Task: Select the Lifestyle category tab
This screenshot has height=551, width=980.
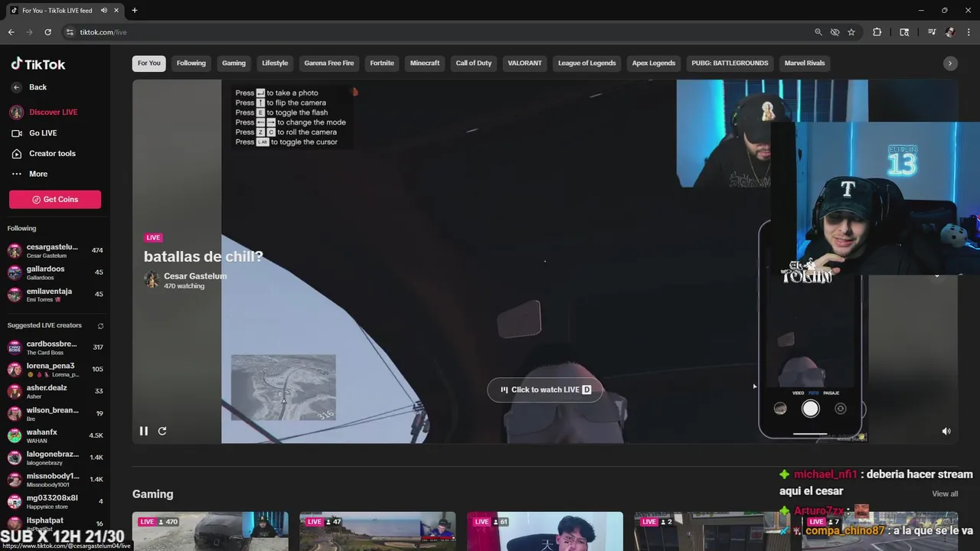Action: [275, 64]
